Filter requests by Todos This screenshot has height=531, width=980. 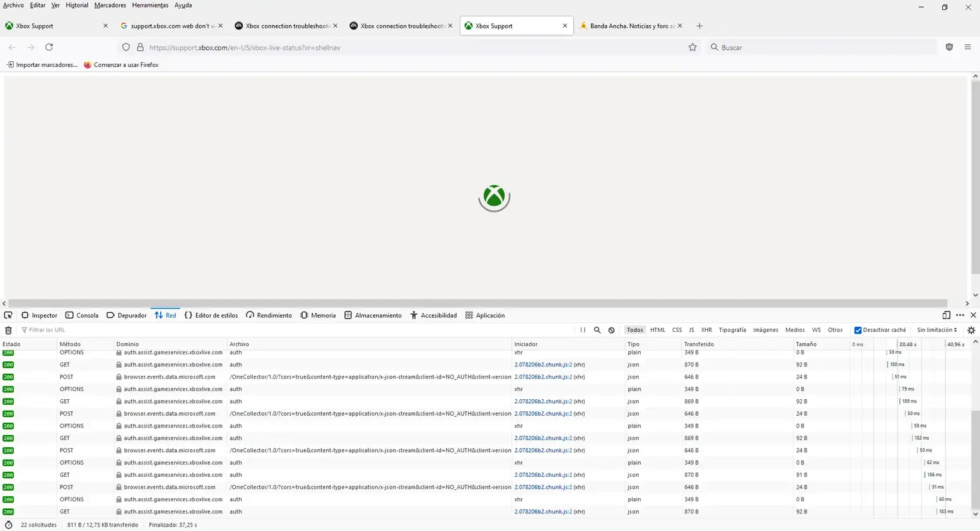click(635, 330)
